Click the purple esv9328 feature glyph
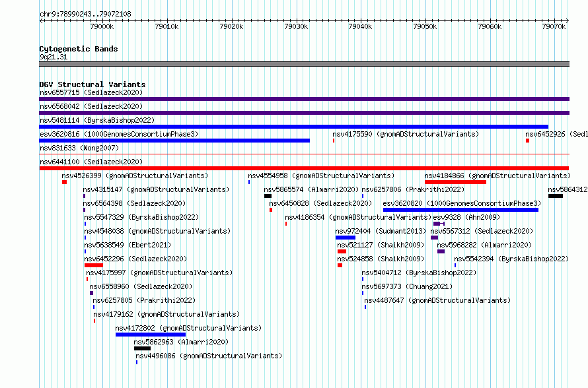 click(x=439, y=224)
